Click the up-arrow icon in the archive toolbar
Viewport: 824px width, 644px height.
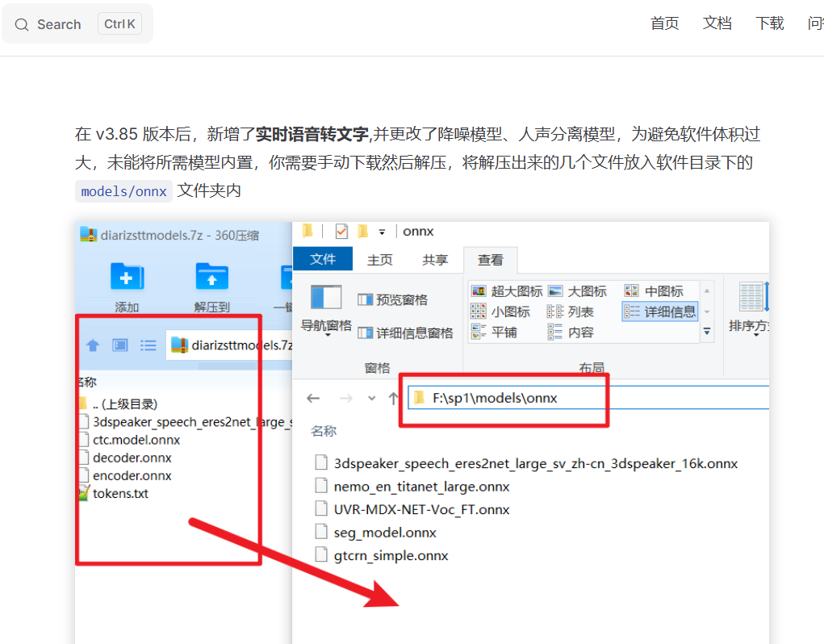pyautogui.click(x=93, y=345)
